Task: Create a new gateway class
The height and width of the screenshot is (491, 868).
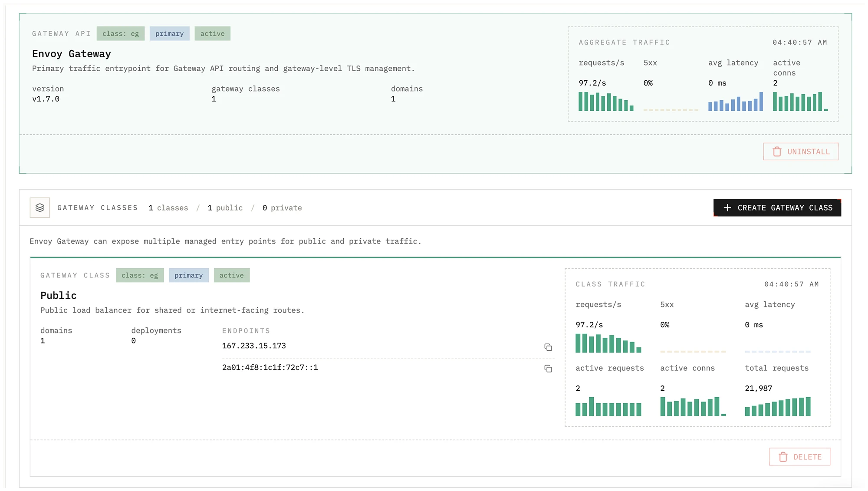Action: (x=777, y=208)
